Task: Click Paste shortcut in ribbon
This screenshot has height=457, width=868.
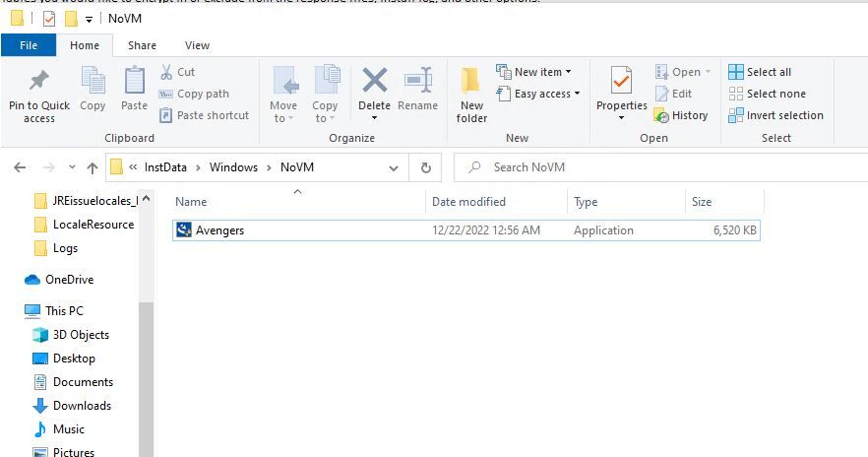Action: click(x=205, y=115)
